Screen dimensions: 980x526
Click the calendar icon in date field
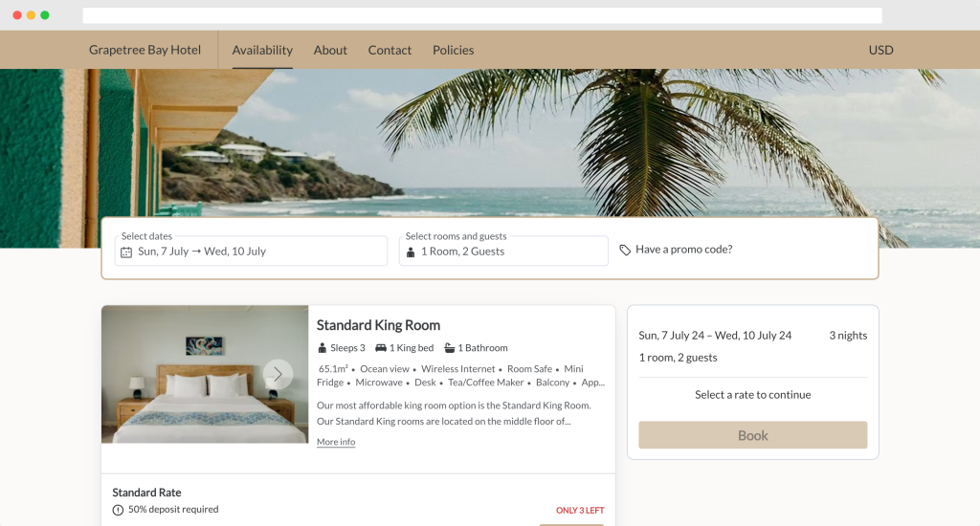(x=126, y=252)
